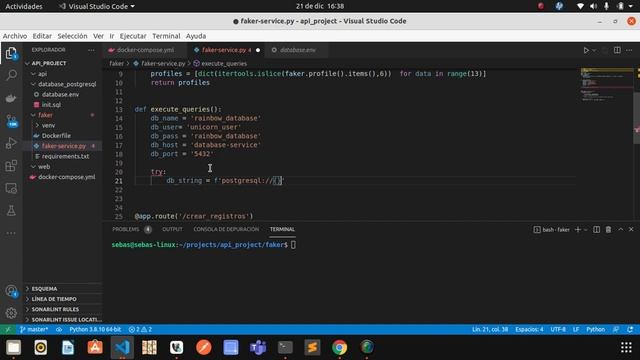Screen dimensions: 640x360
Task: Open the Accounts menu icon
Action: coord(11,291)
